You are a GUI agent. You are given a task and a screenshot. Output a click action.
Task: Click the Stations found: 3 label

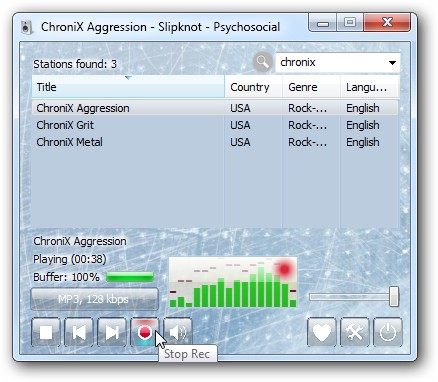[75, 64]
